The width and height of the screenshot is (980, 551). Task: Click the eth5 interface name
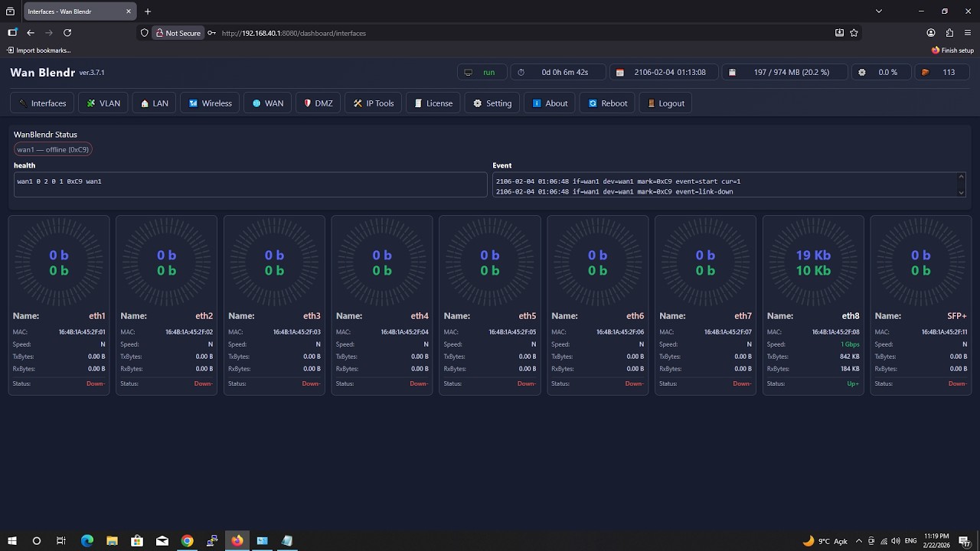coord(528,316)
